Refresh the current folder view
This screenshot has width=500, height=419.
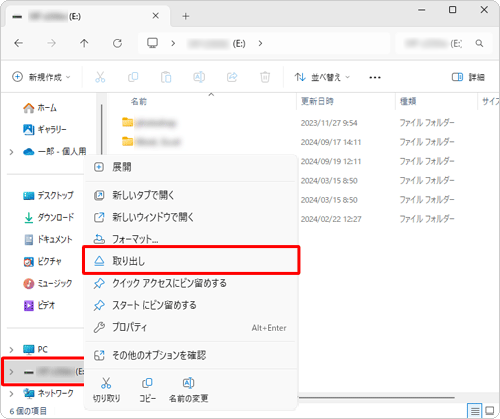pyautogui.click(x=117, y=43)
